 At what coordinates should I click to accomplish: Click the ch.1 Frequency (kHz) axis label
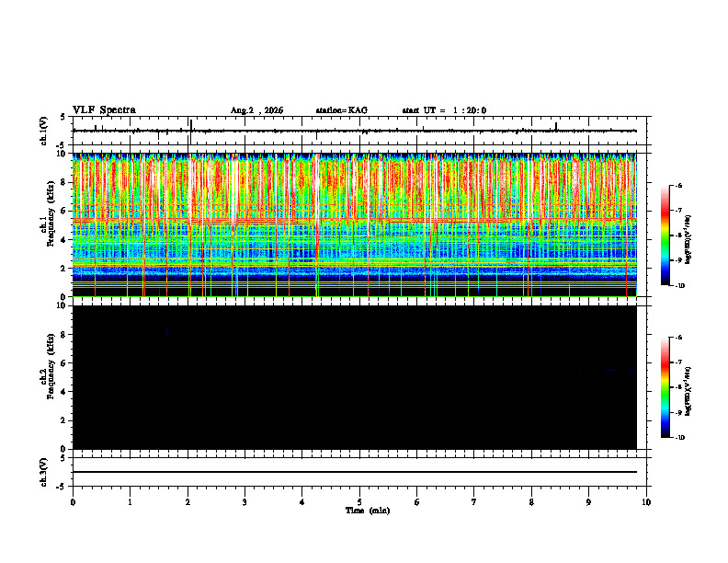(x=50, y=224)
